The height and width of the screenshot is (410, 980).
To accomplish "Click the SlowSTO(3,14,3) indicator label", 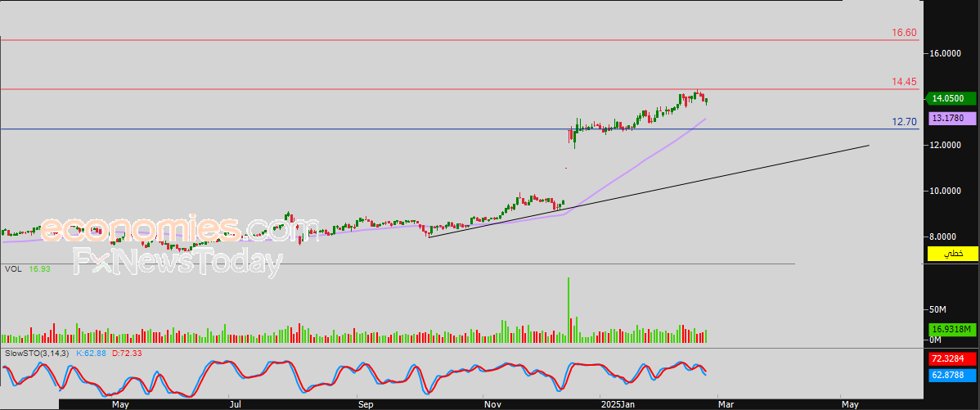I will [x=37, y=354].
